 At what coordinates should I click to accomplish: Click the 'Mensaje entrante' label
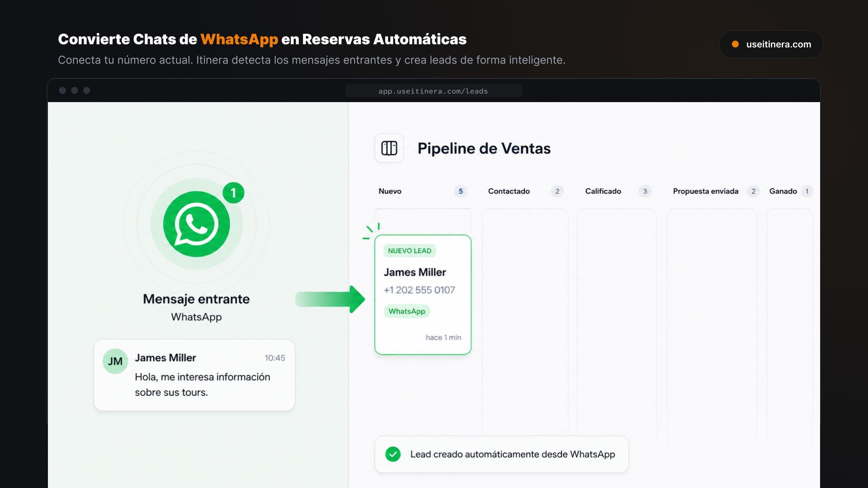point(196,299)
